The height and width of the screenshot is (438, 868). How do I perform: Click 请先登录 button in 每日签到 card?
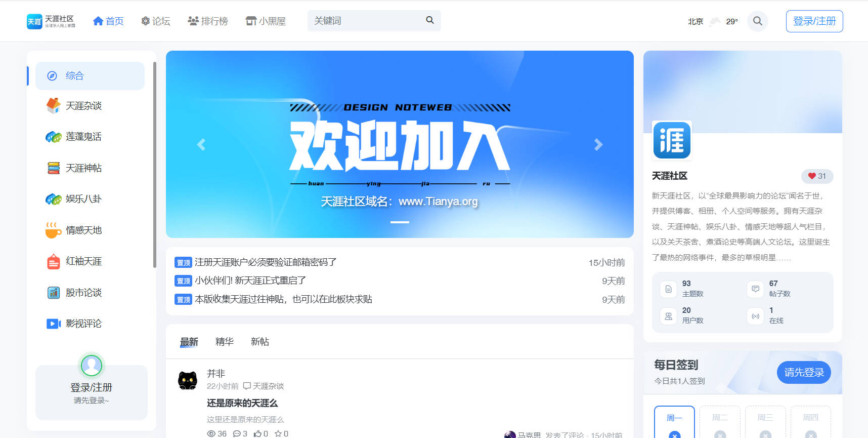(x=804, y=373)
